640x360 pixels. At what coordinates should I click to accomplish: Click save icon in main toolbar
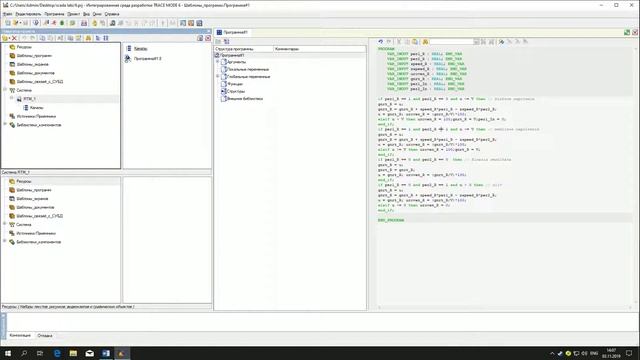pos(25,23)
